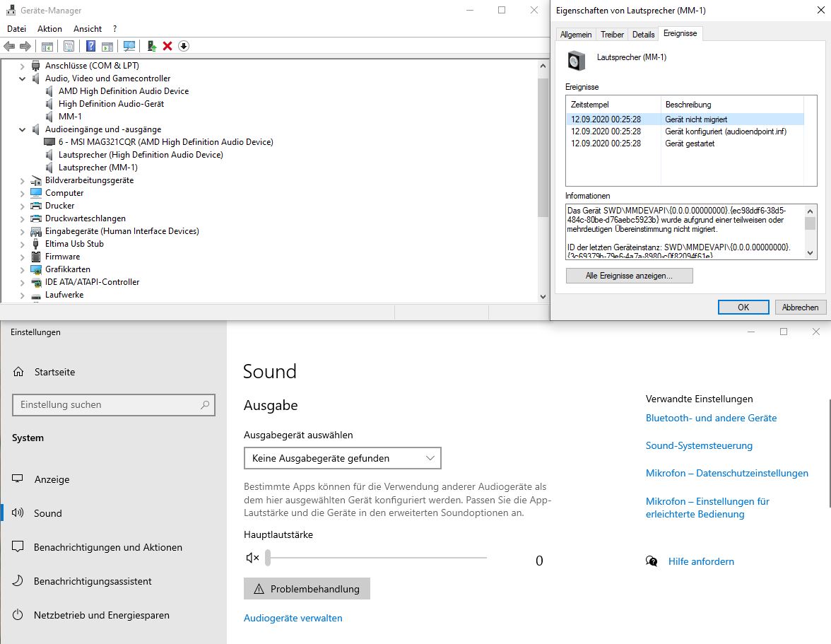Click the Grafikkarten category icon

tap(36, 269)
